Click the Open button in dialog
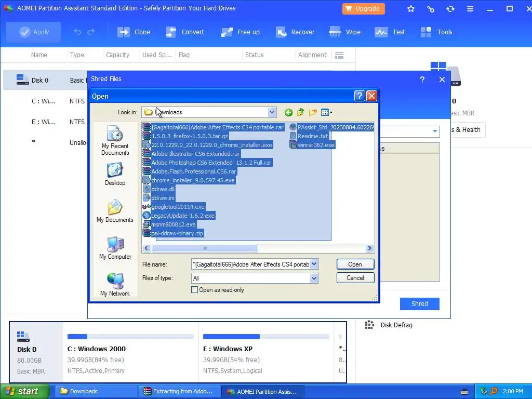 [x=355, y=264]
